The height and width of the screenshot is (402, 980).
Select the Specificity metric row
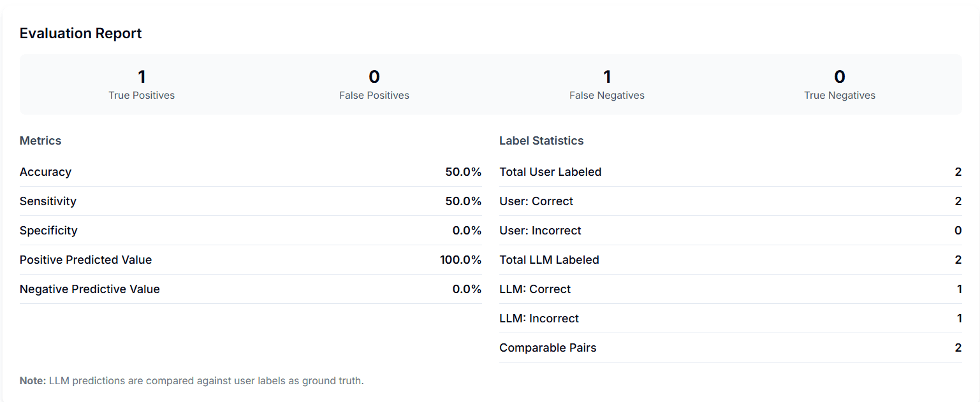(x=250, y=231)
